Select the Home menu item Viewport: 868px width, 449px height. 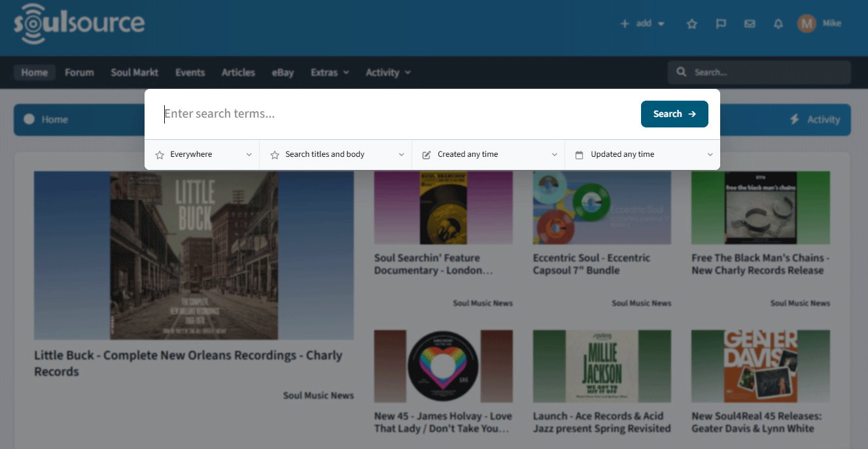[35, 73]
